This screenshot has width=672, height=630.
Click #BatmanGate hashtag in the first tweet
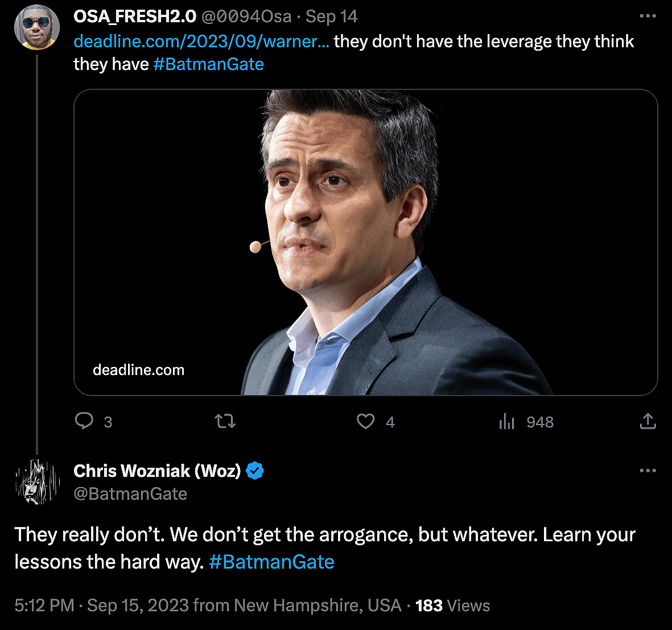(x=208, y=64)
